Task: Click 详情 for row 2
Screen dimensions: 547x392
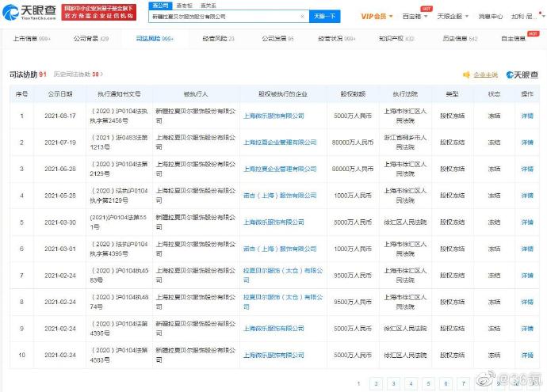Action: tap(527, 143)
